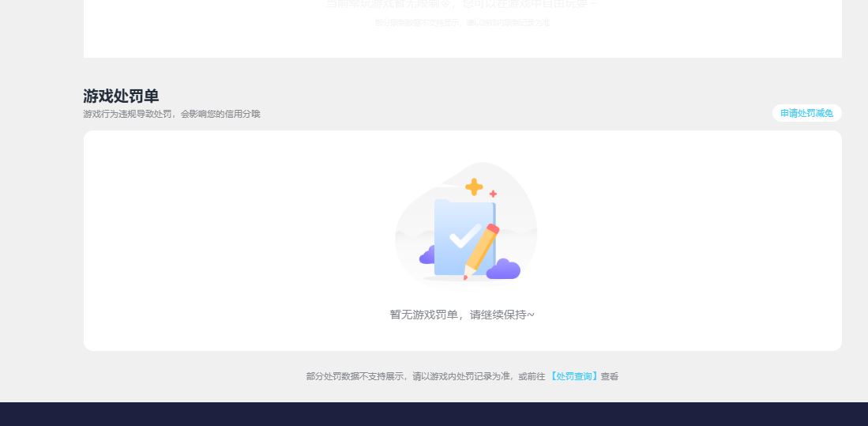The image size is (868, 426).
Task: Click the pencil in the empty-state illustration
Action: 483,250
